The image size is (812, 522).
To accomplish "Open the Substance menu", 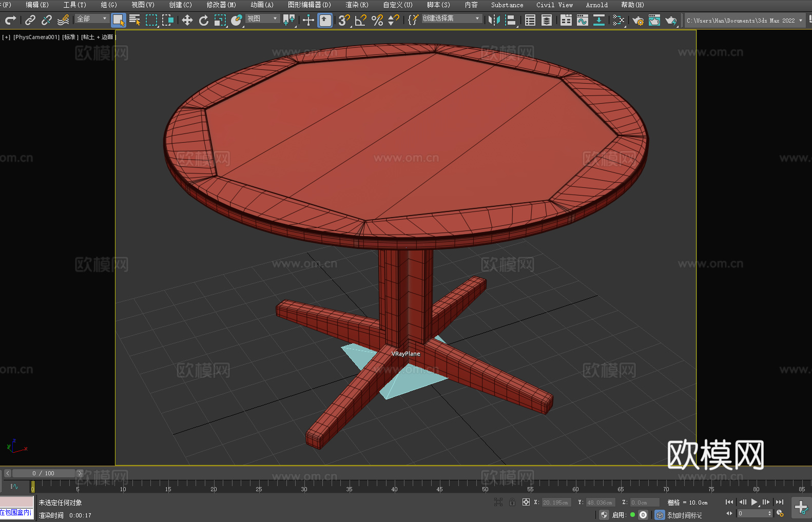I will coord(507,5).
